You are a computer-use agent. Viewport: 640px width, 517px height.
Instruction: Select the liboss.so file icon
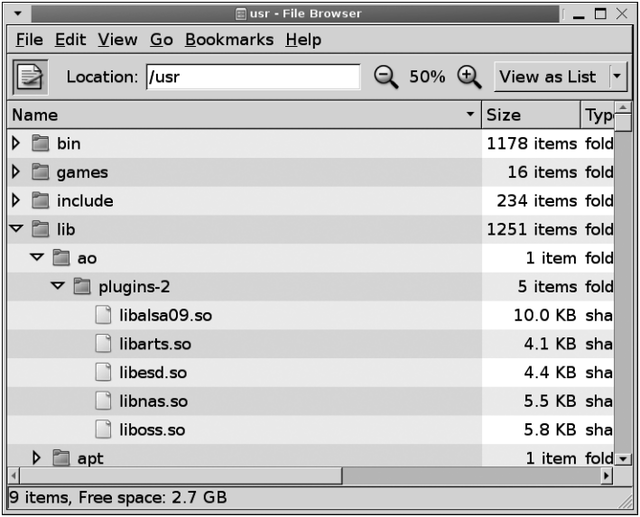pos(103,430)
